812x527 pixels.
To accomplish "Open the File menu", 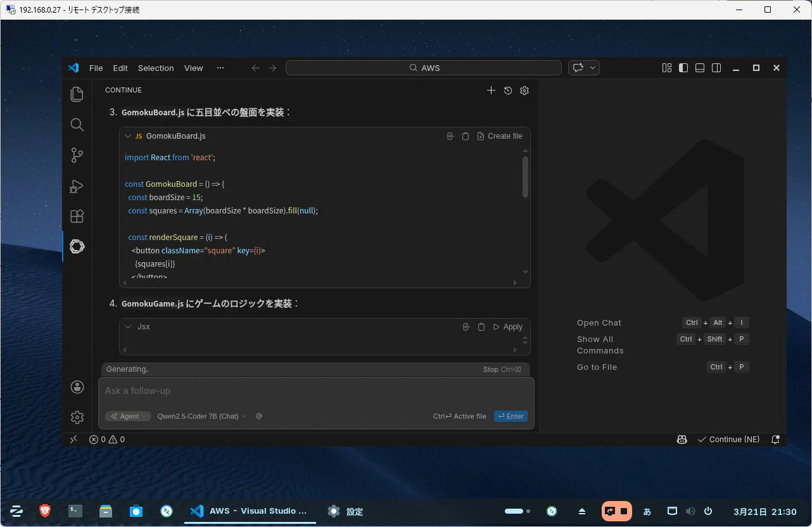I will [96, 68].
